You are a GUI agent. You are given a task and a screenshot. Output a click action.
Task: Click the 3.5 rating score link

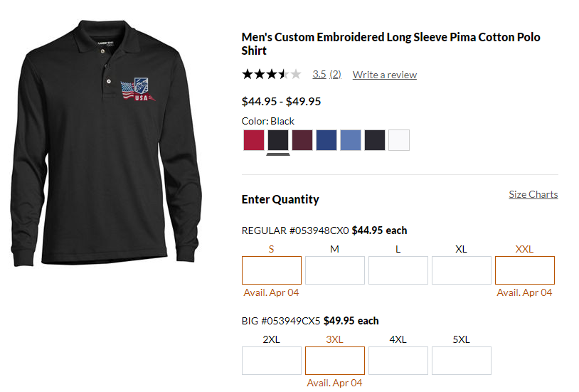point(319,74)
